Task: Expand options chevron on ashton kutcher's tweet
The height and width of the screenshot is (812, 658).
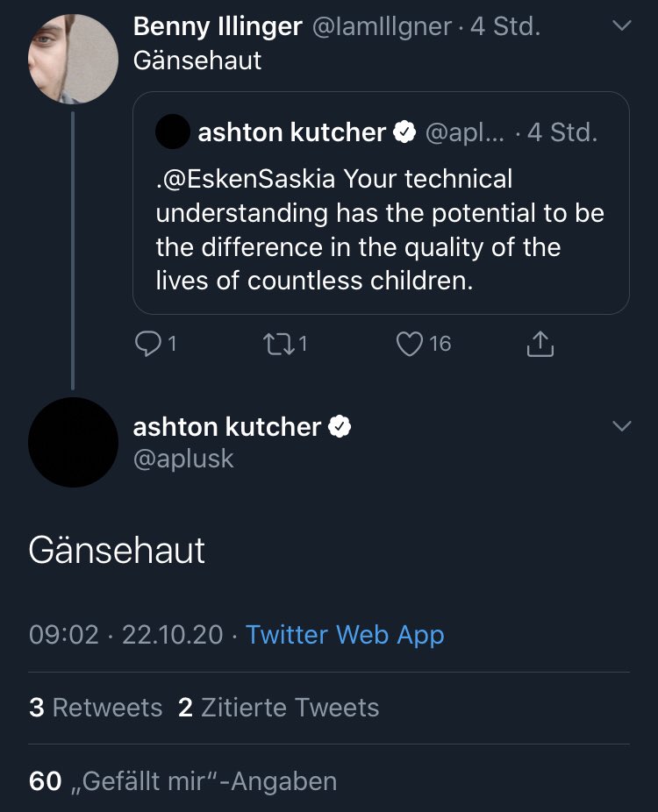Action: click(x=622, y=426)
